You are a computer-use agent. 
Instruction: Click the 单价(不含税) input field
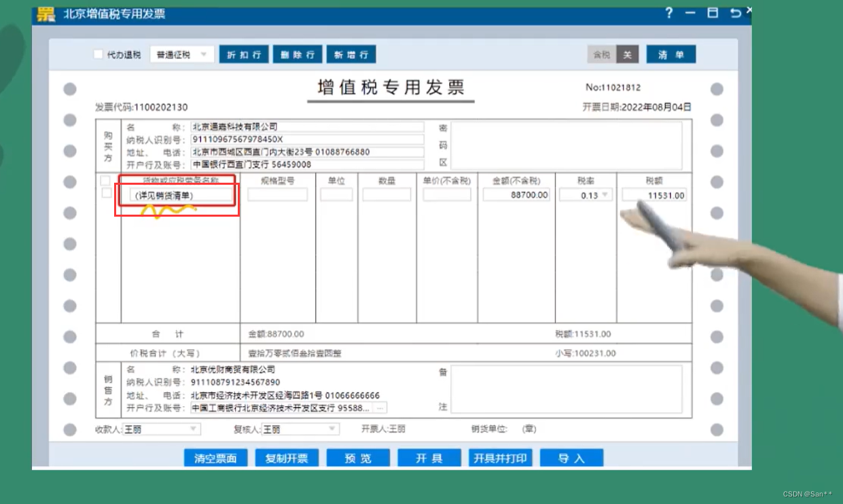tap(447, 195)
